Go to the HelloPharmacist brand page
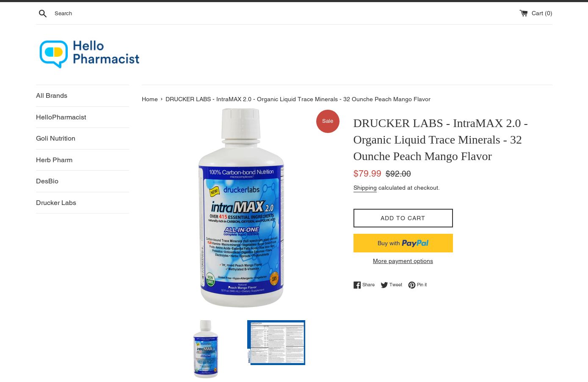The width and height of the screenshot is (588, 382). (61, 117)
